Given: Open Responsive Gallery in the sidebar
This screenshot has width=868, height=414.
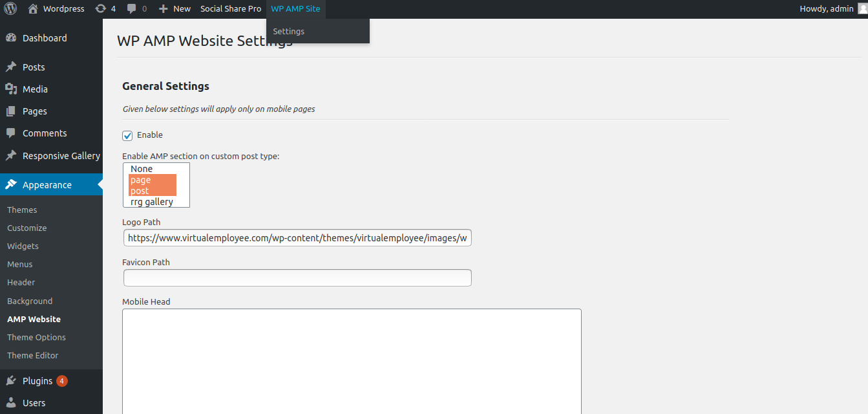Looking at the screenshot, I should pos(61,156).
